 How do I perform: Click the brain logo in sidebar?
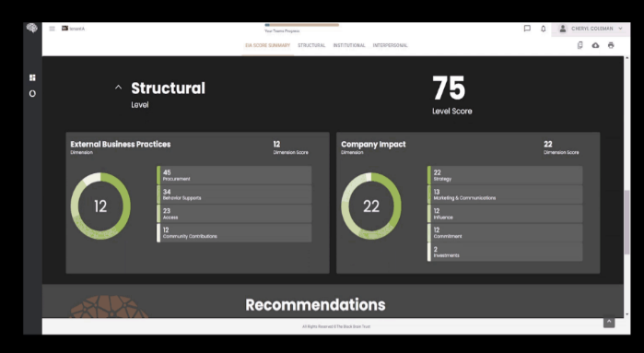tap(32, 28)
